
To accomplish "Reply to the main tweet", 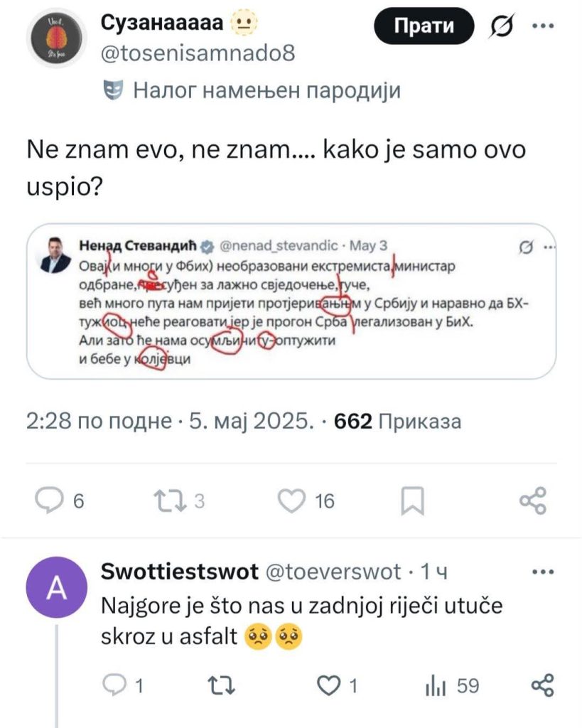I will pyautogui.click(x=50, y=500).
